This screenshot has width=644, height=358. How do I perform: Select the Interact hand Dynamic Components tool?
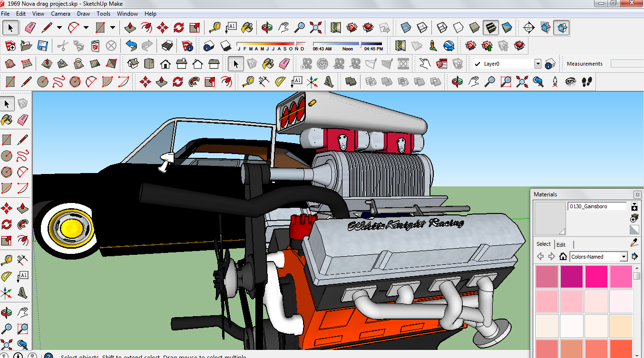425,63
